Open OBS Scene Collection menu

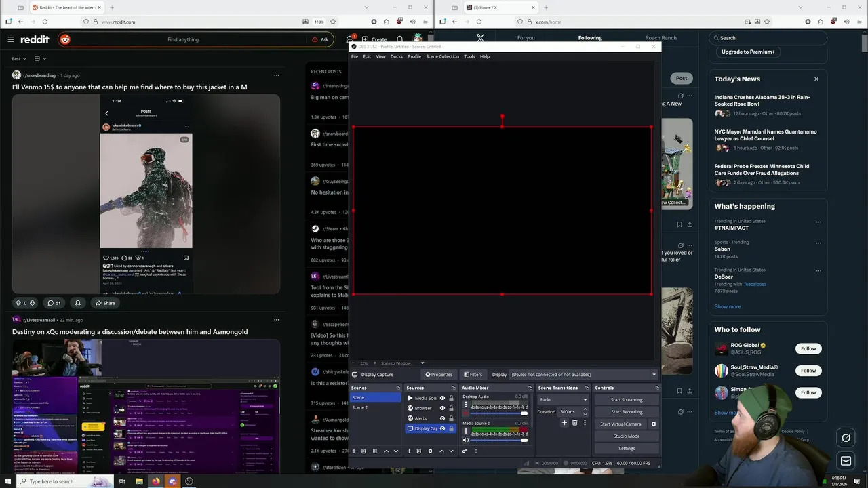tap(442, 56)
